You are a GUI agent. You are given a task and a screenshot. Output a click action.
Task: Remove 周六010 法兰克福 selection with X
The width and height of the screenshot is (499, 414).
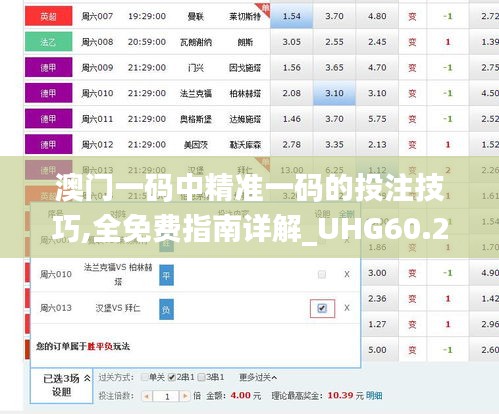pyautogui.click(x=347, y=274)
